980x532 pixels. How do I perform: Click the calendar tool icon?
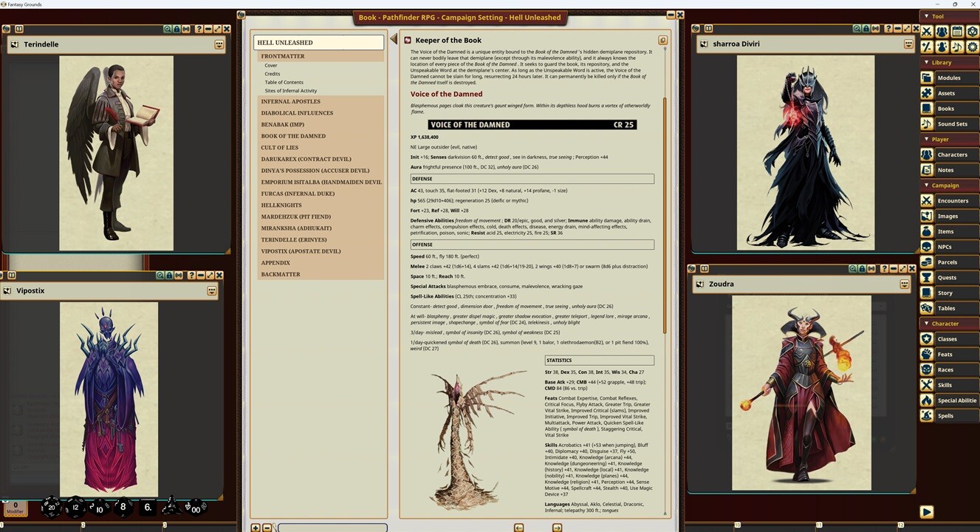point(957,32)
